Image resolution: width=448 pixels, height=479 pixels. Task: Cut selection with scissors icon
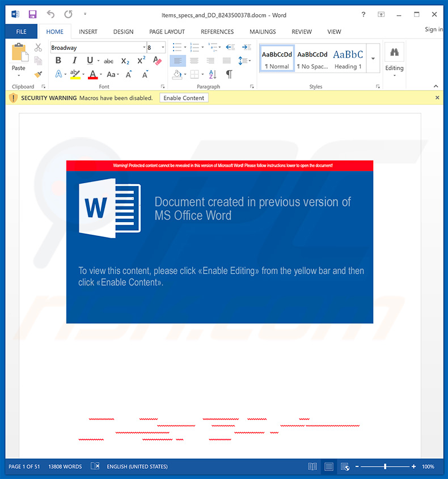pyautogui.click(x=38, y=48)
